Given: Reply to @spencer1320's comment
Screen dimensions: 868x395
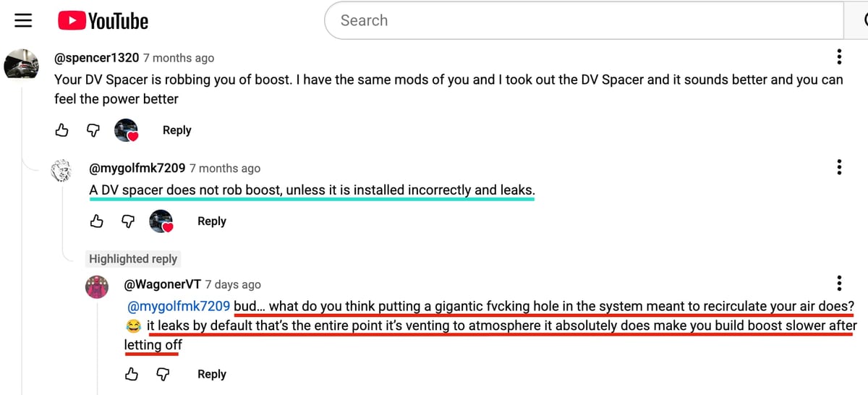Looking at the screenshot, I should 176,130.
